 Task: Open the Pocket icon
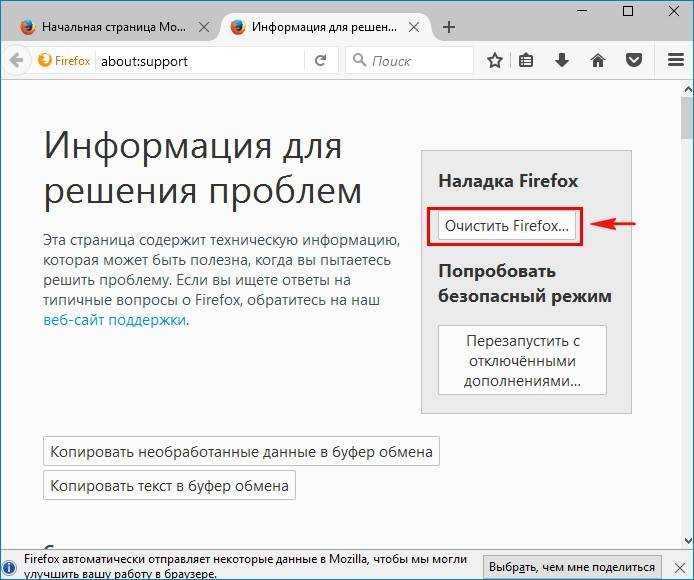[x=634, y=60]
